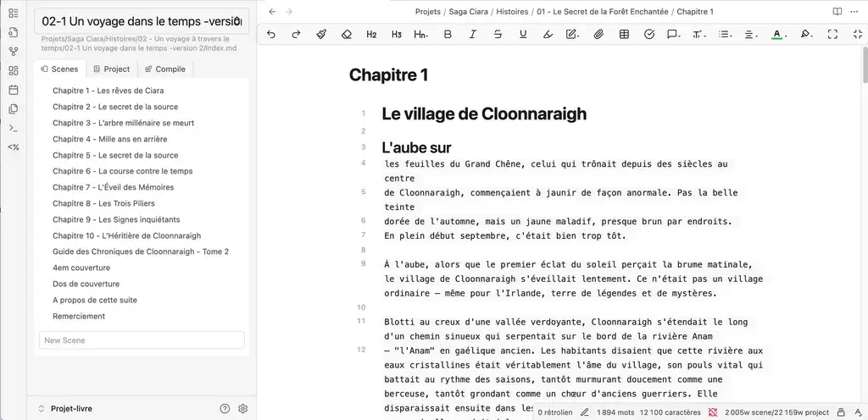Viewport: 868px width, 420px height.
Task: Switch to the Project tab
Action: pos(112,69)
